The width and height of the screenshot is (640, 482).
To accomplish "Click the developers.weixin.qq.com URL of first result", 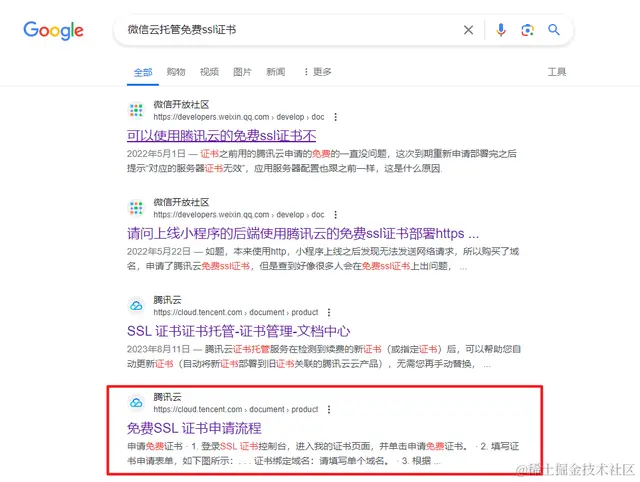I will pyautogui.click(x=239, y=117).
